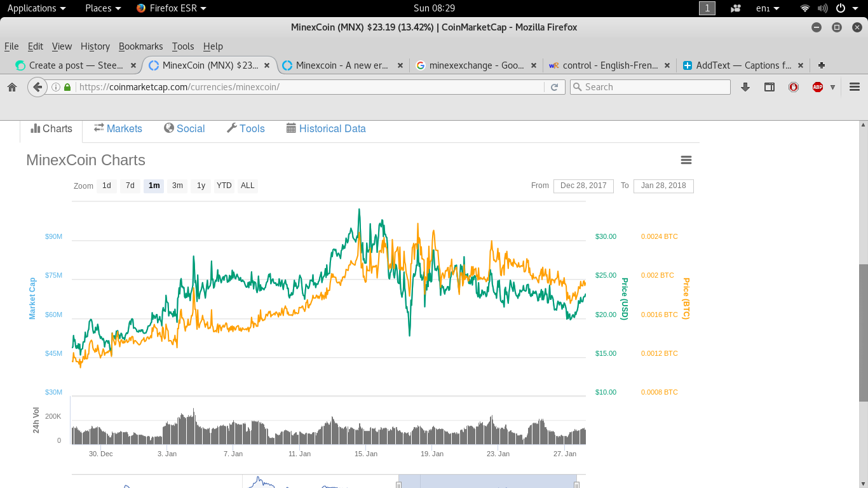
Task: Expand the toolbar overflow arrow near ABP
Action: click(x=832, y=87)
